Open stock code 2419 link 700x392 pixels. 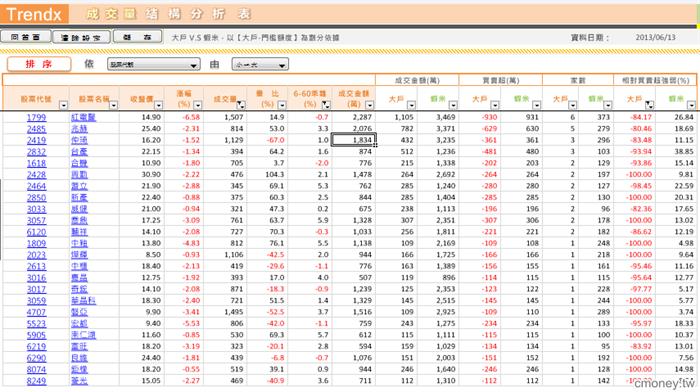(x=36, y=140)
